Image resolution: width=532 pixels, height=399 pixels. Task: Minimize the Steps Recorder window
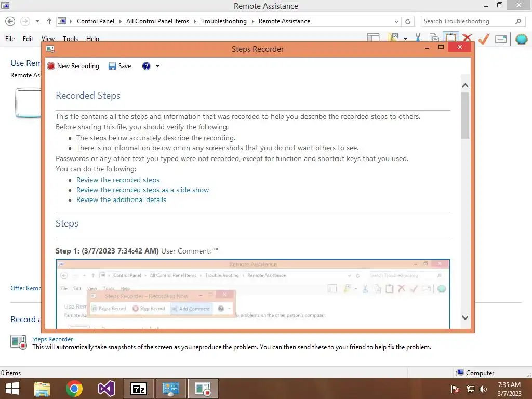click(427, 48)
